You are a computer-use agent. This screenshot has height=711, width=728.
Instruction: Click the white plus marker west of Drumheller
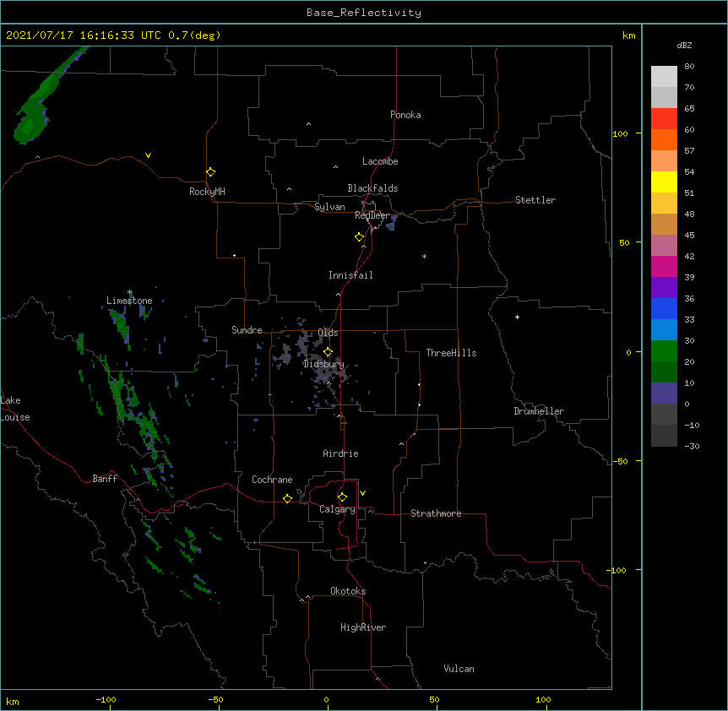[x=517, y=317]
